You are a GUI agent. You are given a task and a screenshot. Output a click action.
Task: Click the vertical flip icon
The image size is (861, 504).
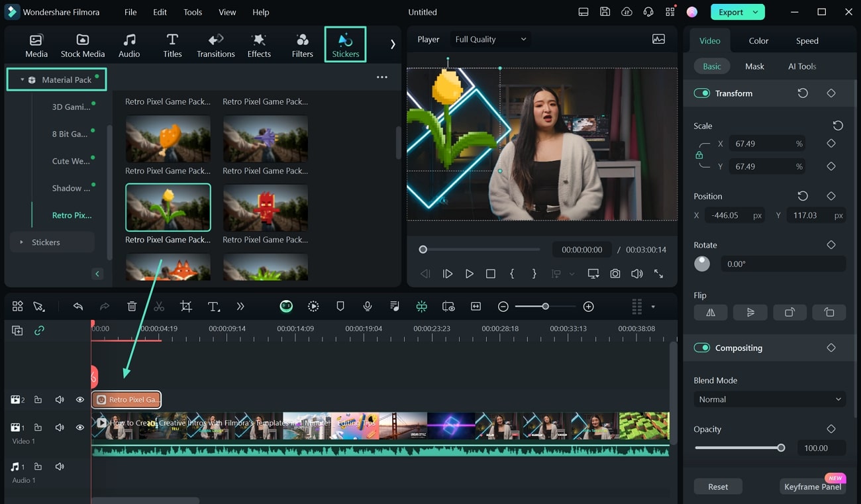coord(750,313)
